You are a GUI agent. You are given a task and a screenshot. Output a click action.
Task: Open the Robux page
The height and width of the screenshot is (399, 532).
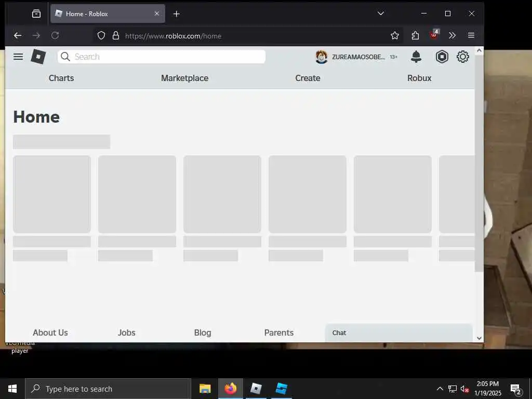[x=419, y=78]
